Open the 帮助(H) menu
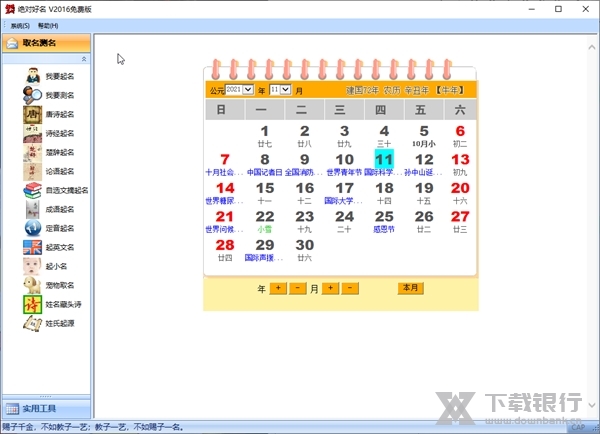 (x=48, y=25)
